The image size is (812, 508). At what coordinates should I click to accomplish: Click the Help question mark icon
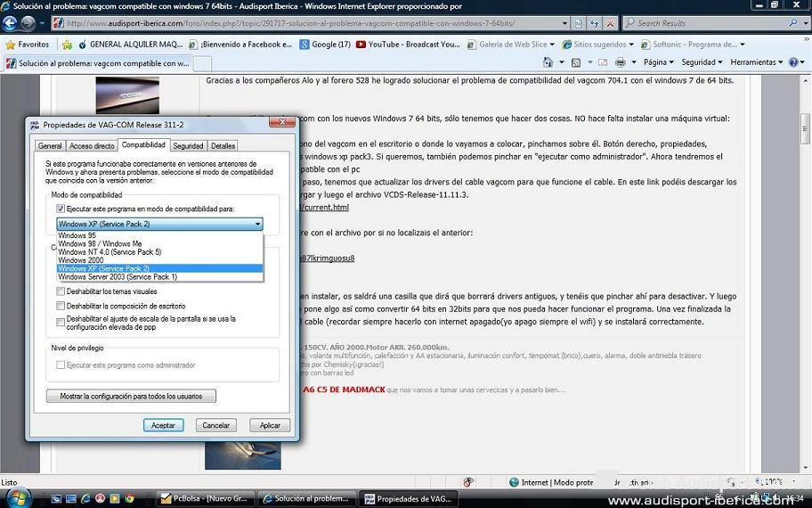792,62
